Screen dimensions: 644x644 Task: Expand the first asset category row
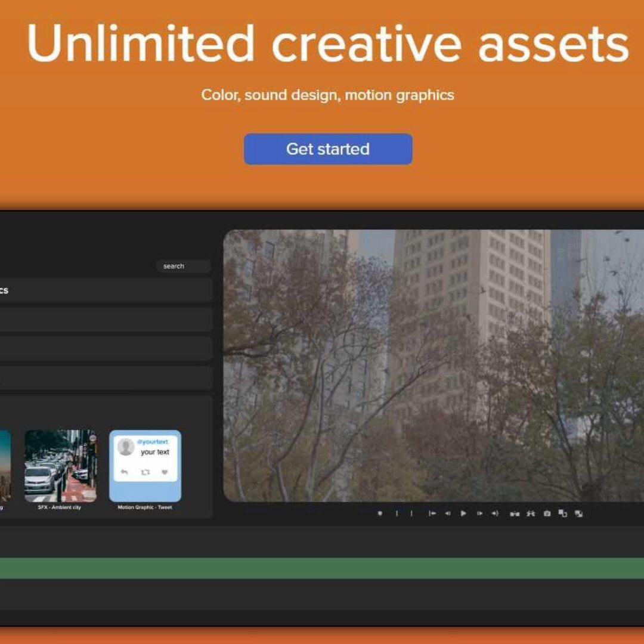pyautogui.click(x=105, y=290)
